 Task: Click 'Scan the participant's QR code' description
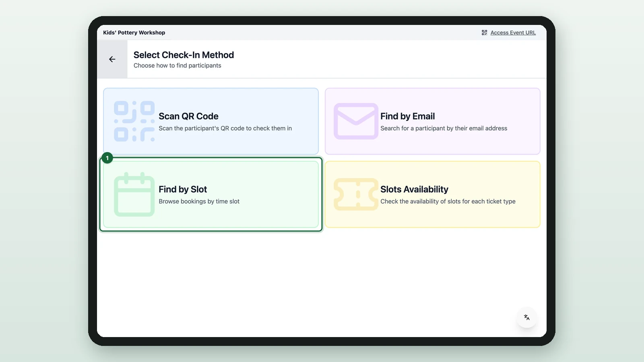pos(225,128)
